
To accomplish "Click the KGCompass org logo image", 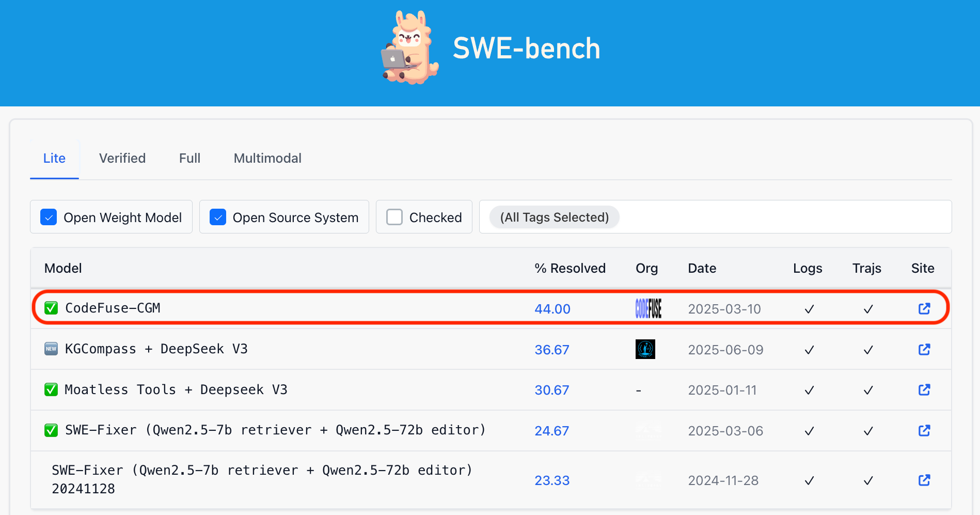I will (645, 349).
